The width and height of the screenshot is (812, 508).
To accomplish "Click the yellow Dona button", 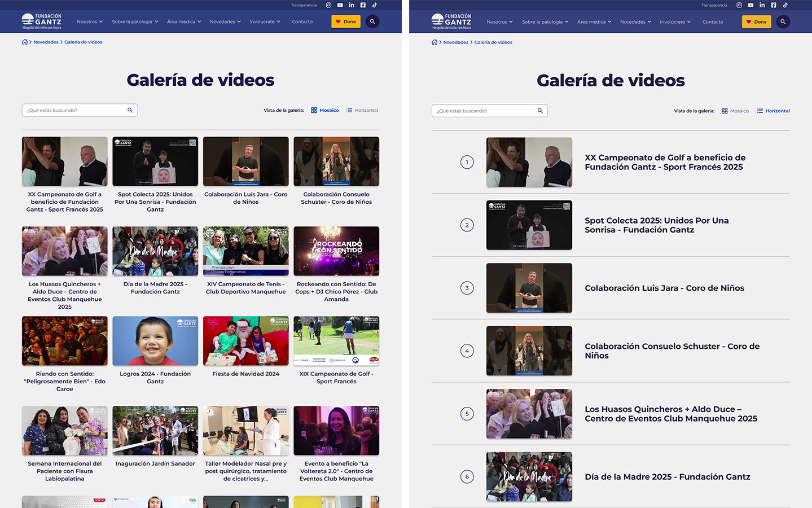I will tap(345, 21).
